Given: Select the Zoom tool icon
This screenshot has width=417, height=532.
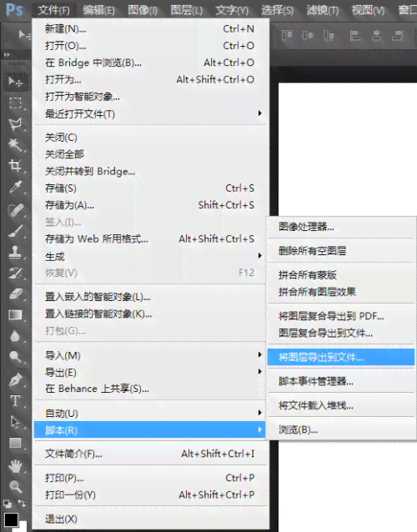Looking at the screenshot, I should tap(15, 486).
